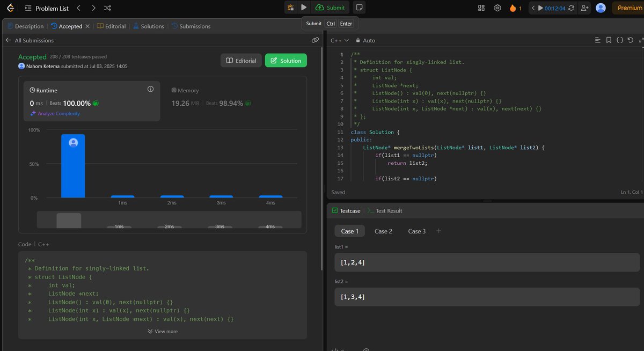Select the Accepted tab
This screenshot has height=351, width=644.
pyautogui.click(x=67, y=26)
